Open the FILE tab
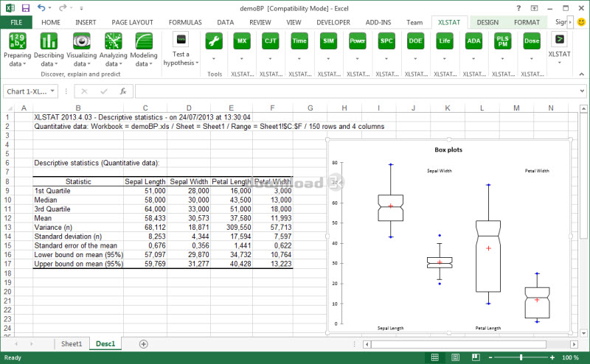 pyautogui.click(x=16, y=22)
